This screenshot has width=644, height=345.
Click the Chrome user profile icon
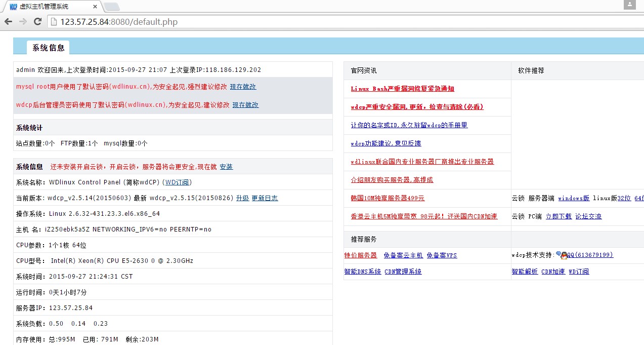coord(629,5)
